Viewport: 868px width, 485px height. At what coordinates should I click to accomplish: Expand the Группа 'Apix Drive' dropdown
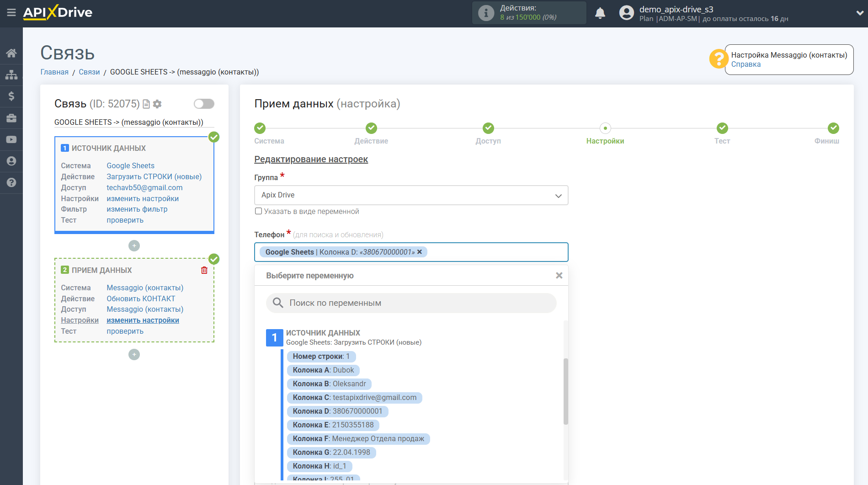coord(411,195)
